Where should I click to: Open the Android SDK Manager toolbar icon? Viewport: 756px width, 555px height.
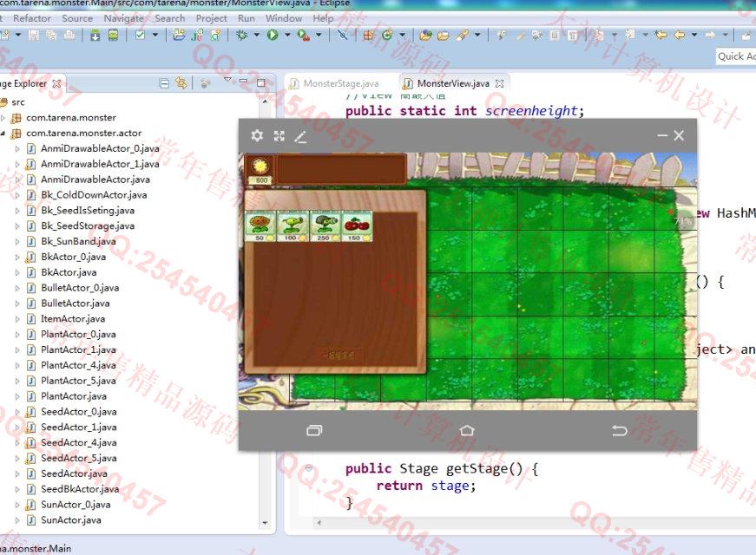tap(95, 35)
